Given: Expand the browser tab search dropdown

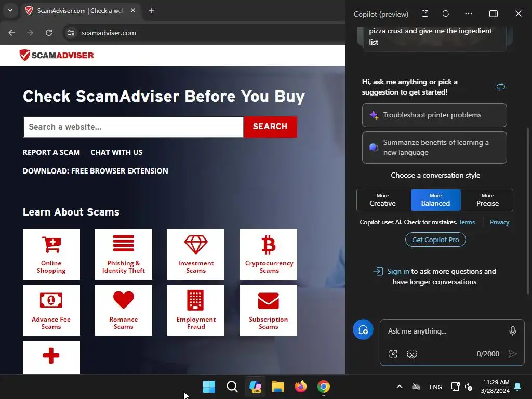Looking at the screenshot, I should (10, 10).
